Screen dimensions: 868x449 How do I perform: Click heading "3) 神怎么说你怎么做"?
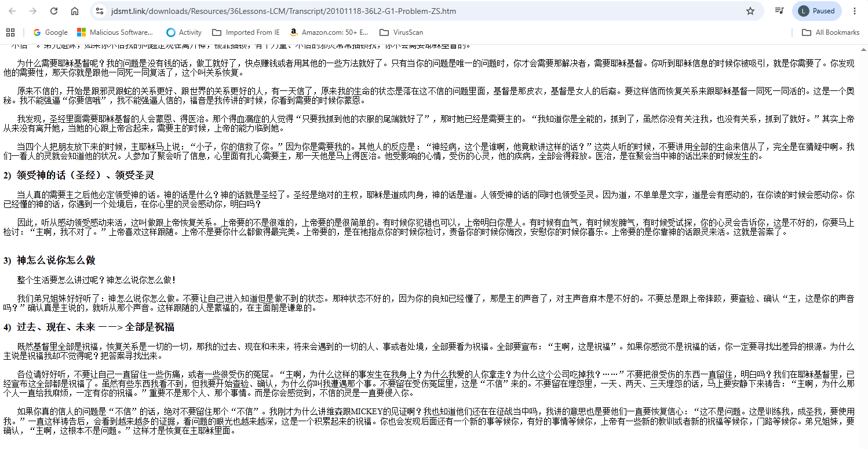[x=49, y=260]
